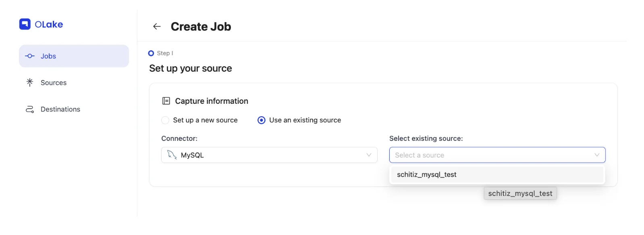Click the OLake logo icon
The image size is (644, 235).
25,24
